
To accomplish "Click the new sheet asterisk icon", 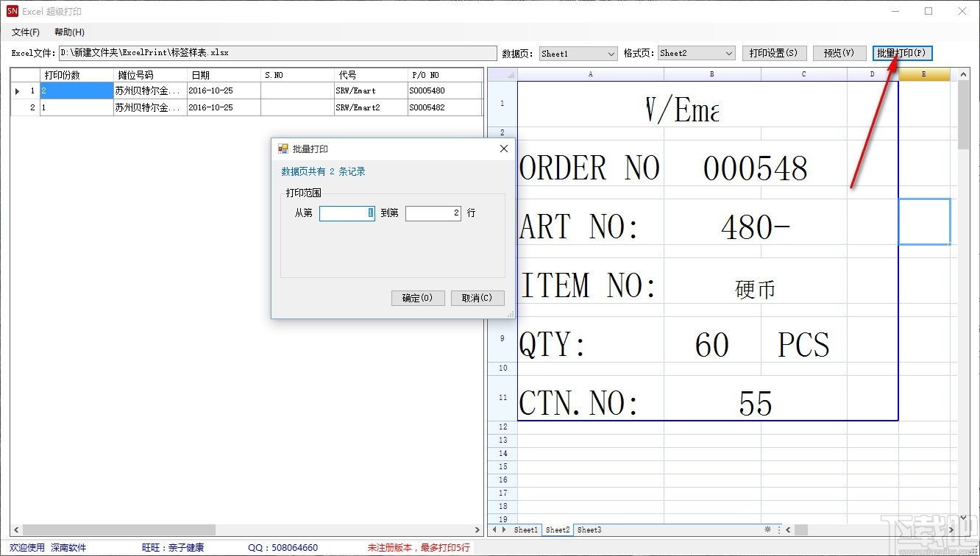I will (768, 529).
